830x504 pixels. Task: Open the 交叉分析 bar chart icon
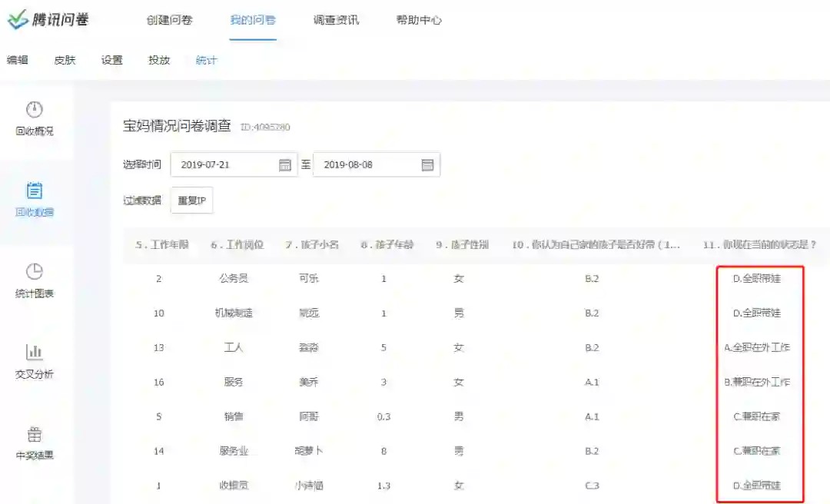pyautogui.click(x=35, y=353)
